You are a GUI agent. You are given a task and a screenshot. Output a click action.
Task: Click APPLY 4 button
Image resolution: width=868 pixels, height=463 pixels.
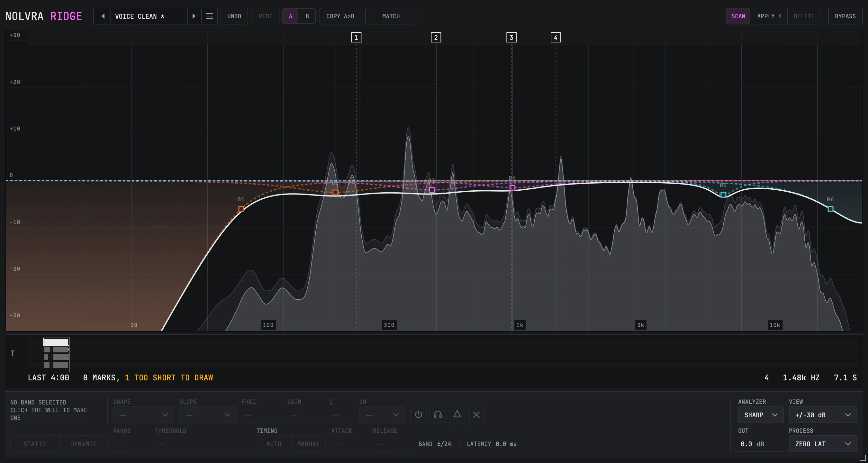769,16
